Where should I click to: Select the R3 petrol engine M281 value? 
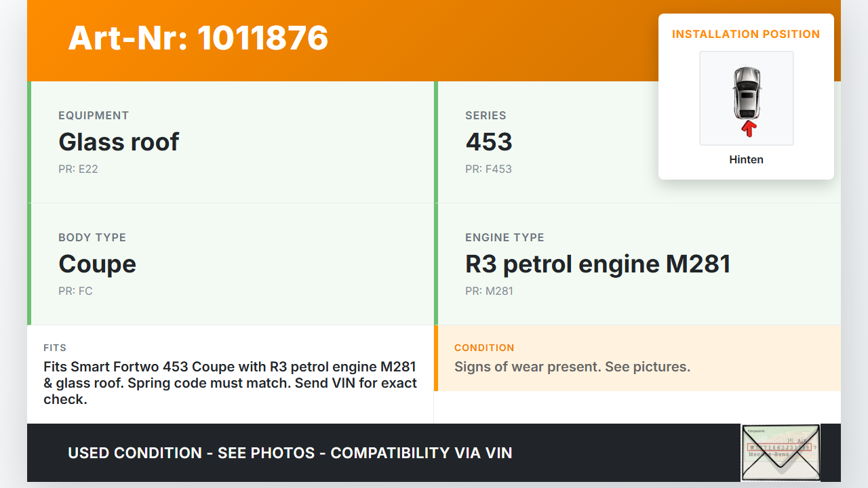[597, 264]
